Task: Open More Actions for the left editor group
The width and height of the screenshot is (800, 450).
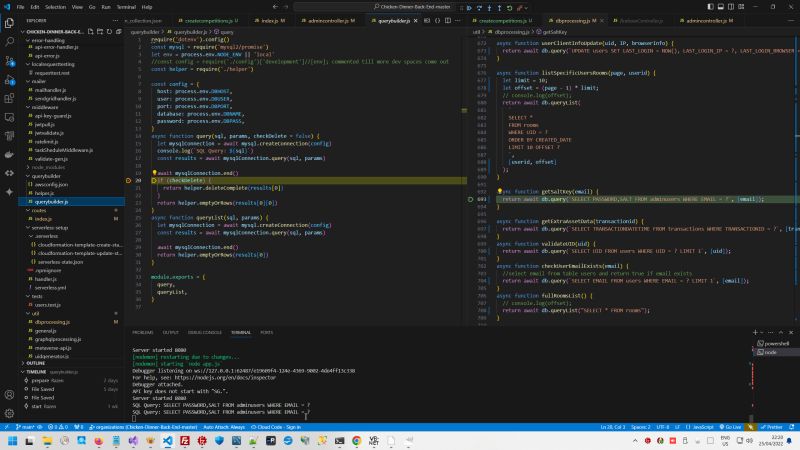Action: point(458,21)
